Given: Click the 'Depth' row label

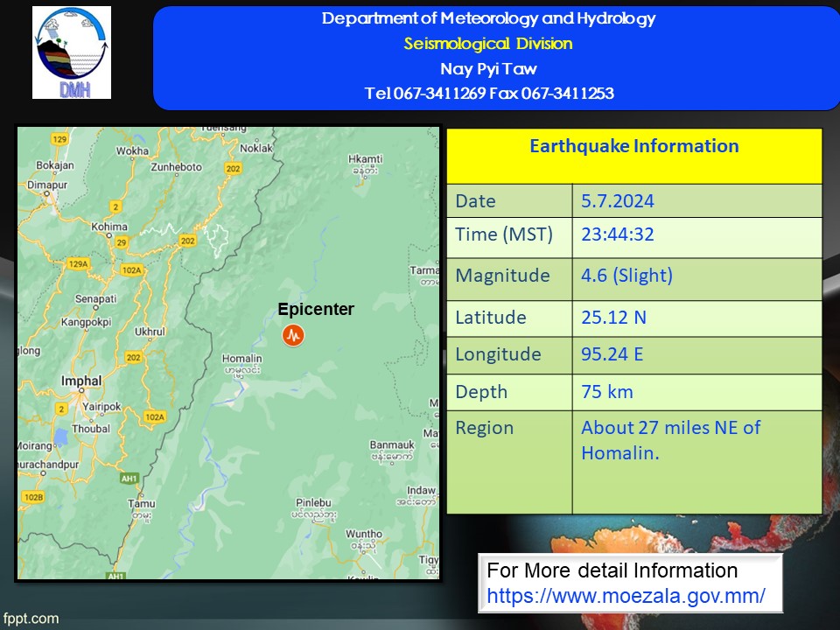Looking at the screenshot, I should [481, 392].
